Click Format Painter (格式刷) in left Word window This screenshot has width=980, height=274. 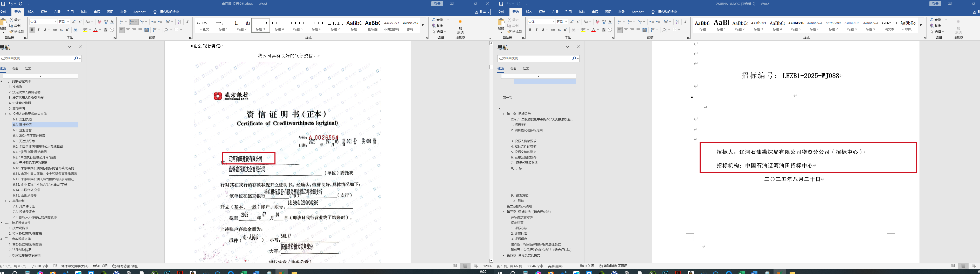coord(16,32)
